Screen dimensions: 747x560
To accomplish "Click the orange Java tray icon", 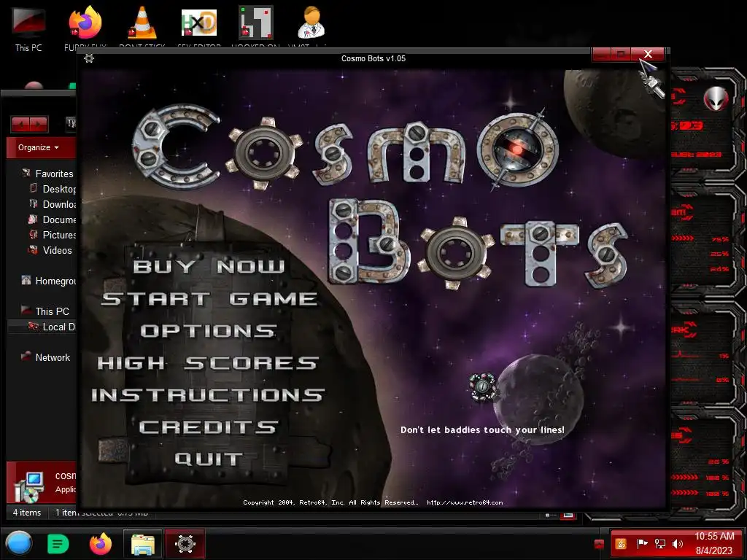I will tap(621, 544).
